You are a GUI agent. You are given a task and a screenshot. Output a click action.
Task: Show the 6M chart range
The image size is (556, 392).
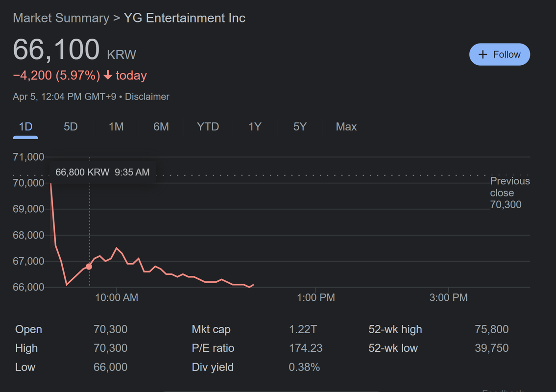(161, 126)
